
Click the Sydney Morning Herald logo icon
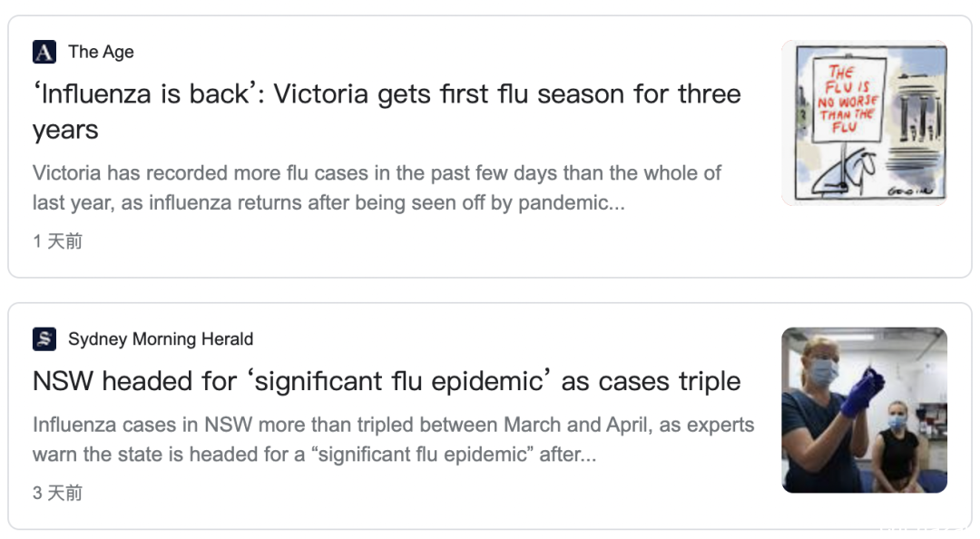(x=44, y=338)
